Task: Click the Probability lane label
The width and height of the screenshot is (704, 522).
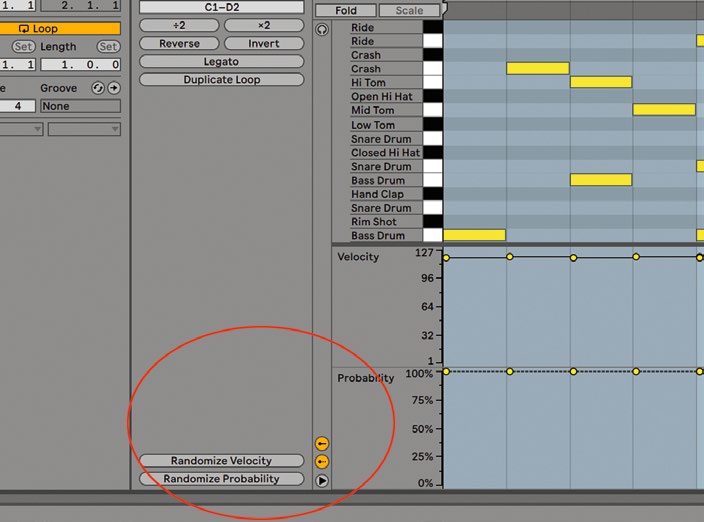Action: point(365,378)
